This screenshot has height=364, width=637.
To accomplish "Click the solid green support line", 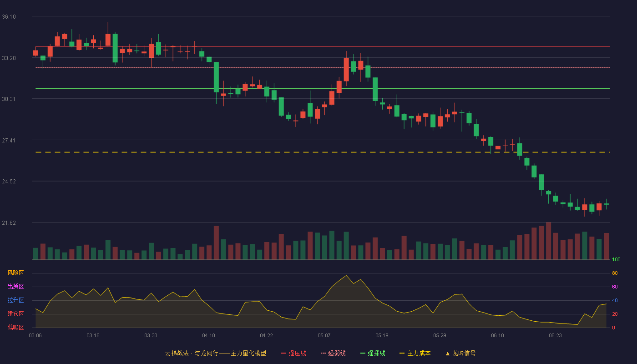I will [x=323, y=89].
